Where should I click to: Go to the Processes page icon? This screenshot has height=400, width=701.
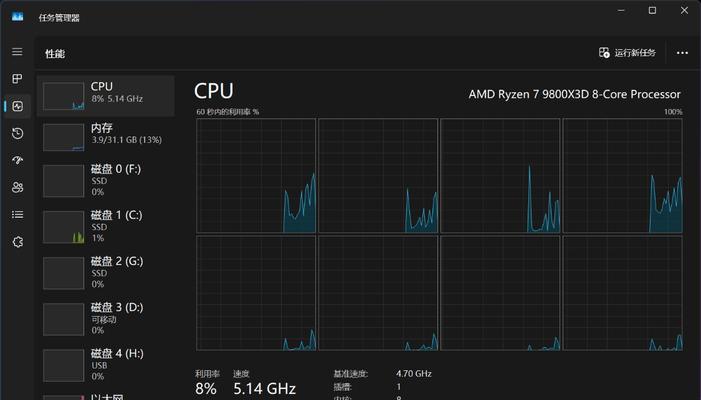tap(17, 79)
